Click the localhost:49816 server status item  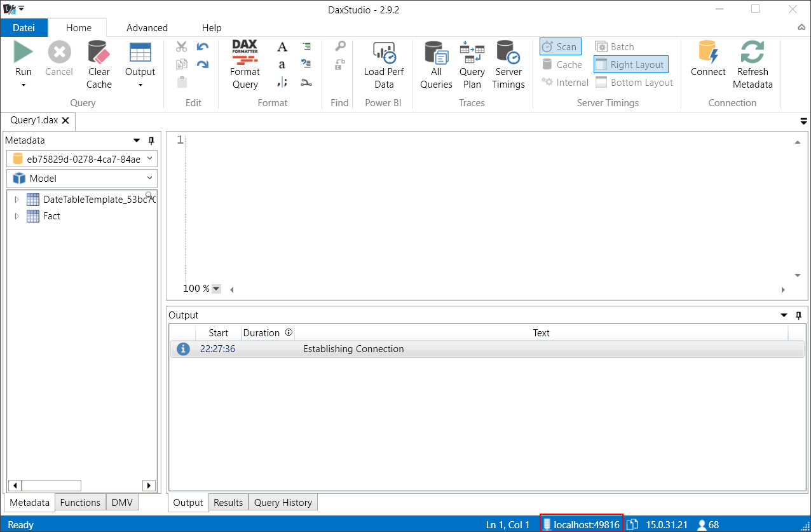(x=581, y=524)
